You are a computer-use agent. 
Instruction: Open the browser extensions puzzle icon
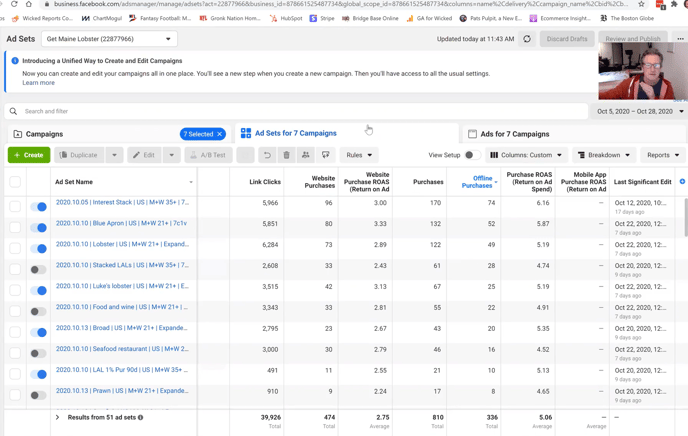click(x=674, y=4)
